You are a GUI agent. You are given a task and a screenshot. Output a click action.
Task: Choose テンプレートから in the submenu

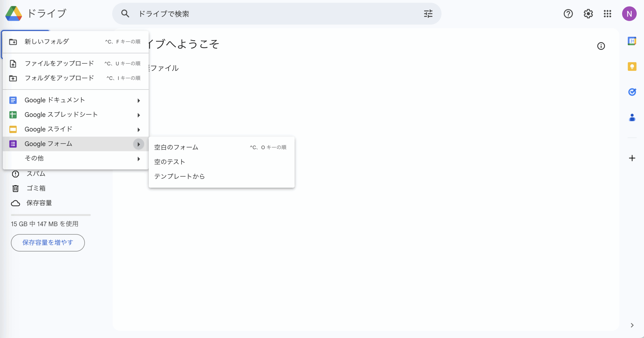pyautogui.click(x=179, y=176)
